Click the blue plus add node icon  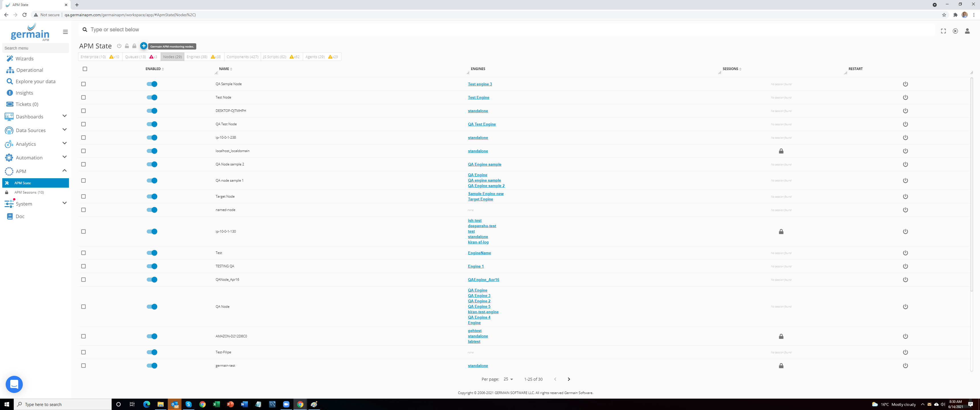143,46
